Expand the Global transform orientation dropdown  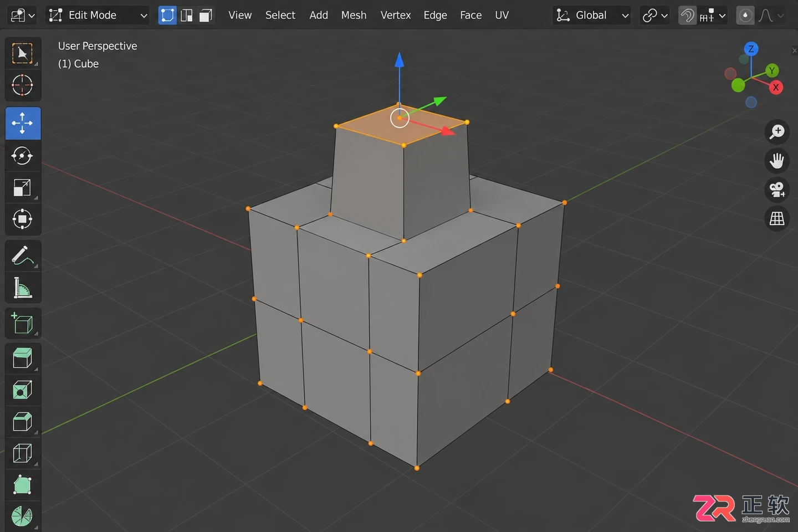tap(592, 16)
